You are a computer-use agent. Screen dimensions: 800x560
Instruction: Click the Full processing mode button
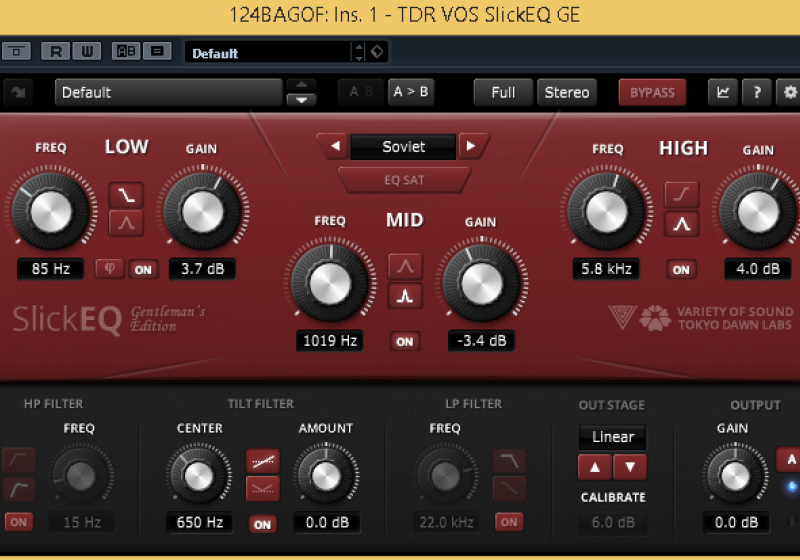[x=503, y=92]
